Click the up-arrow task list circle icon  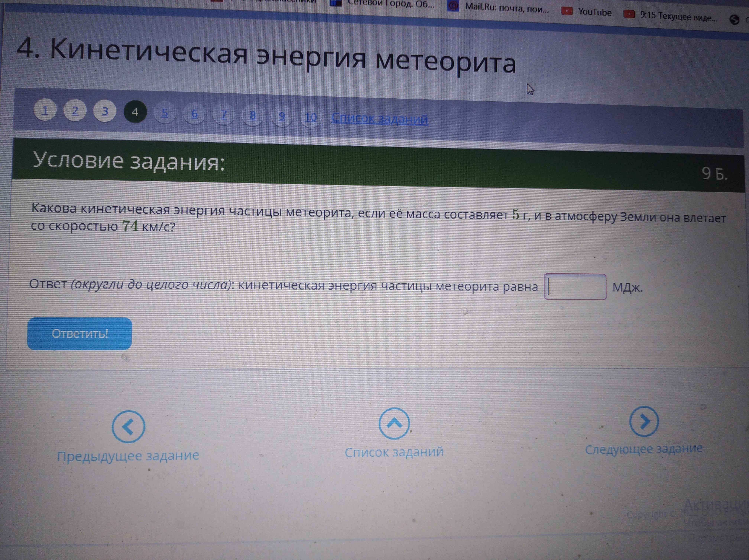(394, 423)
